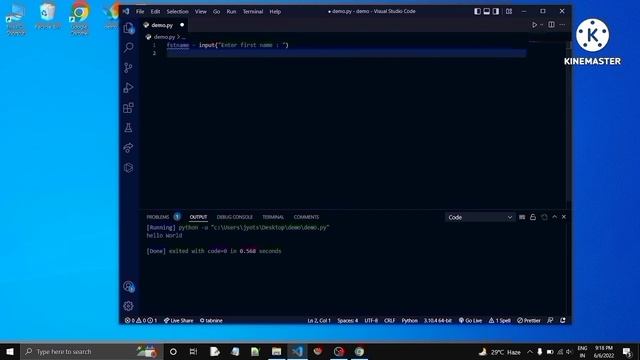Open notifications bell in status bar
The image size is (640, 360).
(x=563, y=320)
